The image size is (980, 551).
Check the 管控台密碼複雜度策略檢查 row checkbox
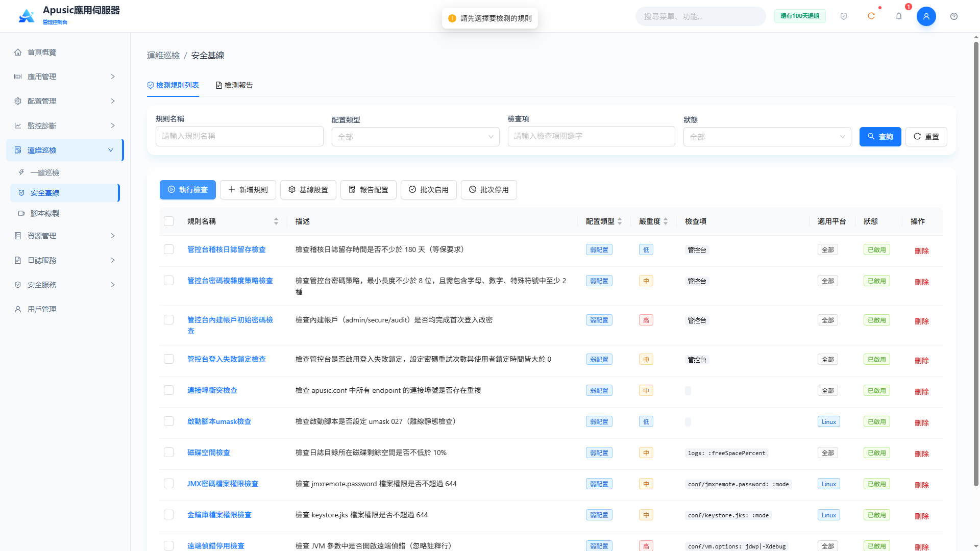click(169, 281)
